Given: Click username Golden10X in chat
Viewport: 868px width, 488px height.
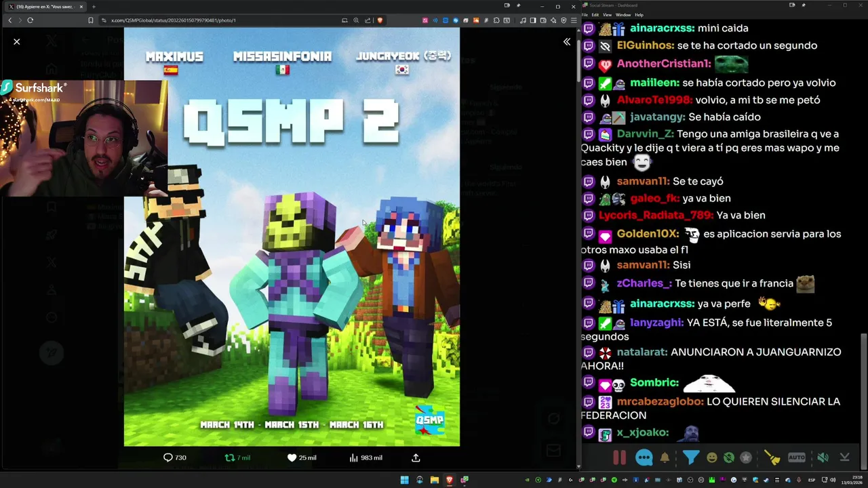Looking at the screenshot, I should tap(648, 234).
